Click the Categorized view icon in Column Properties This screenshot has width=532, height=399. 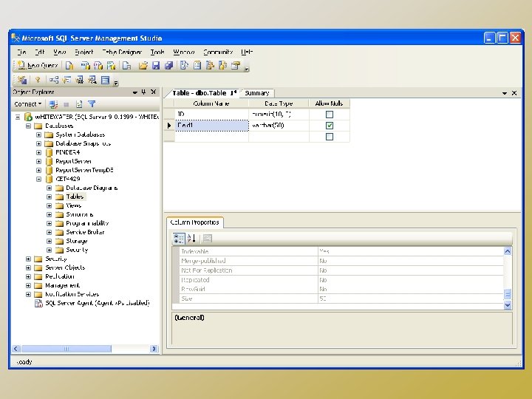tap(179, 238)
